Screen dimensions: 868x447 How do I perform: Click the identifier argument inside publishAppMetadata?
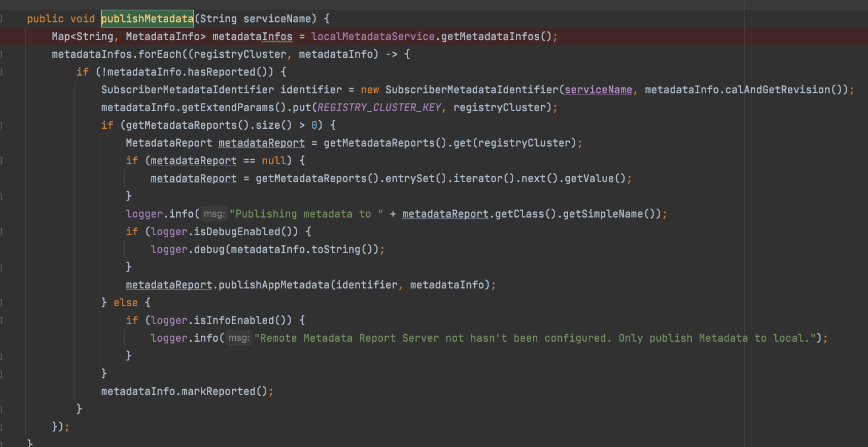(367, 285)
